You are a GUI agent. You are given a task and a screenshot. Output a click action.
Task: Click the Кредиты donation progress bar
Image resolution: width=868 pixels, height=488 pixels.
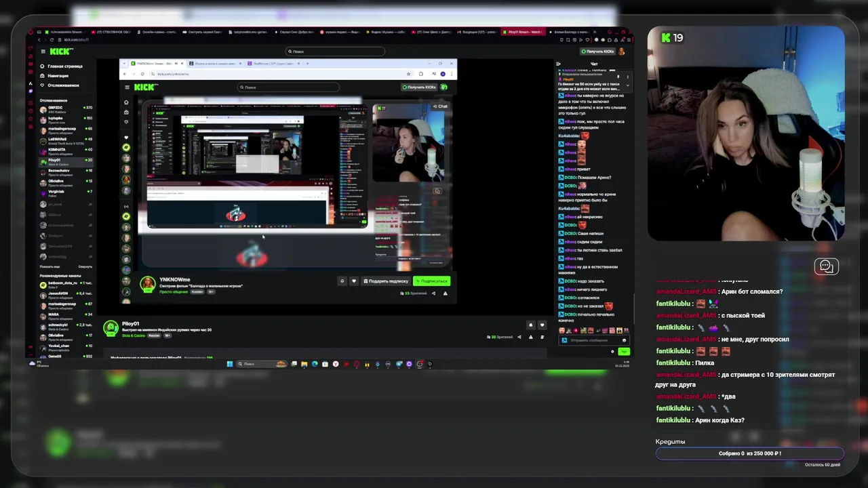[x=750, y=453]
